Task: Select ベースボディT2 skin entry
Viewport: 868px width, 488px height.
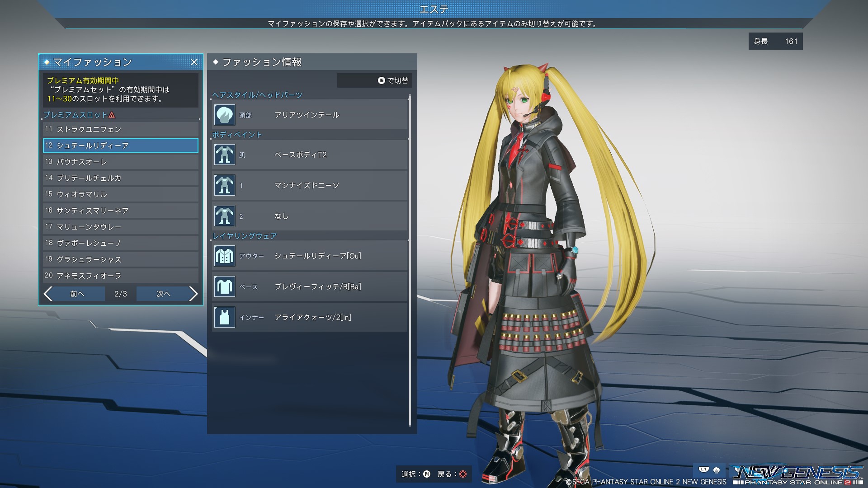Action: (310, 155)
